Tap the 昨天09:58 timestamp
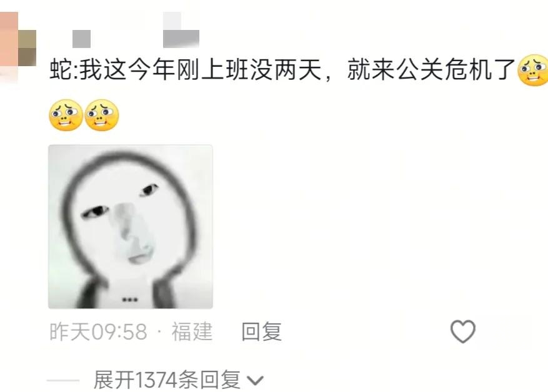This screenshot has height=392, width=548. coord(98,331)
